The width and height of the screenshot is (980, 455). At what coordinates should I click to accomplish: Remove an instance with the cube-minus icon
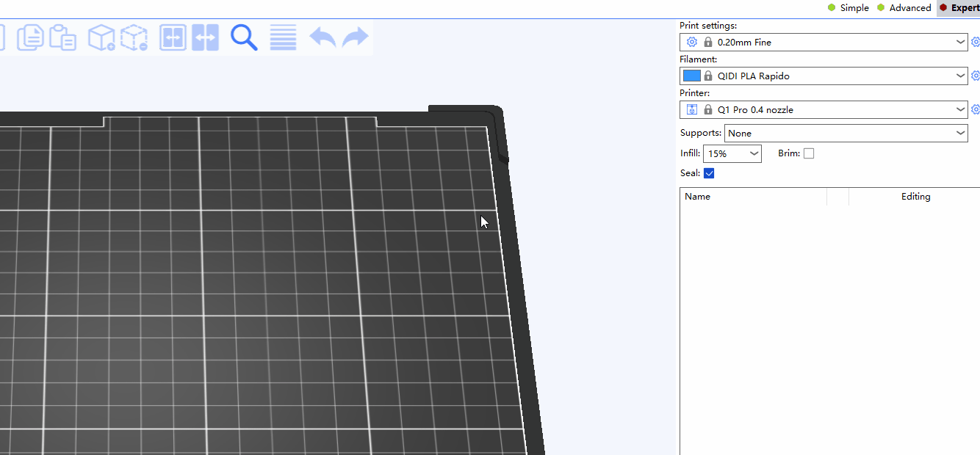tap(134, 37)
